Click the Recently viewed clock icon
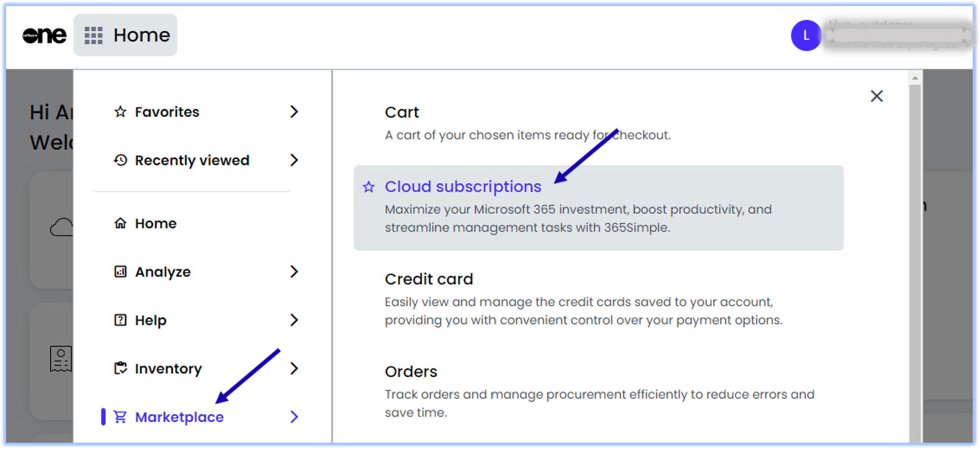This screenshot has height=450, width=980. coord(121,160)
